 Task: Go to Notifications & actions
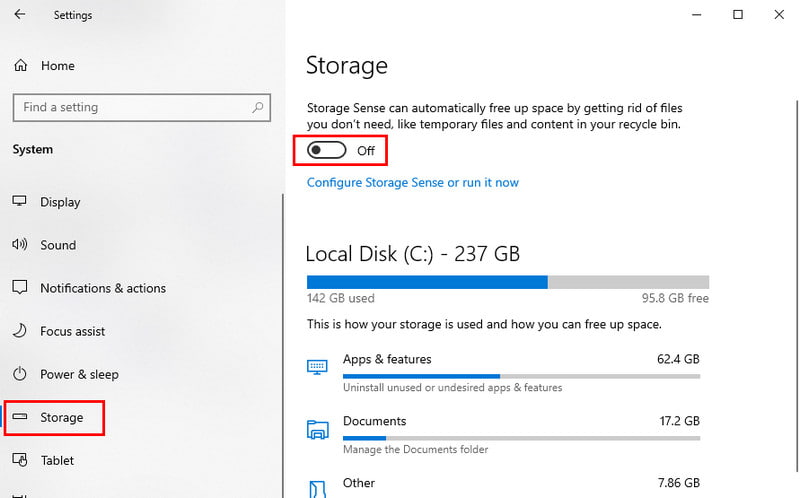(103, 288)
